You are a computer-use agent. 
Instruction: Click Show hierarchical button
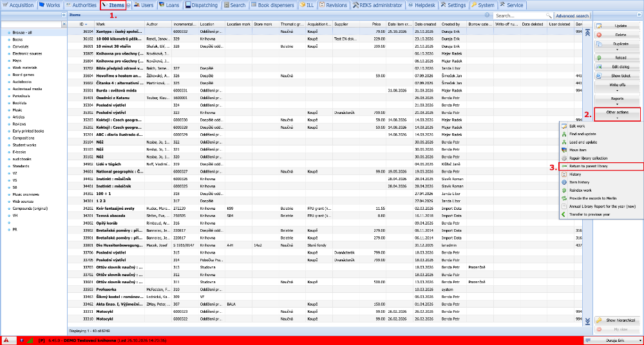(x=618, y=321)
